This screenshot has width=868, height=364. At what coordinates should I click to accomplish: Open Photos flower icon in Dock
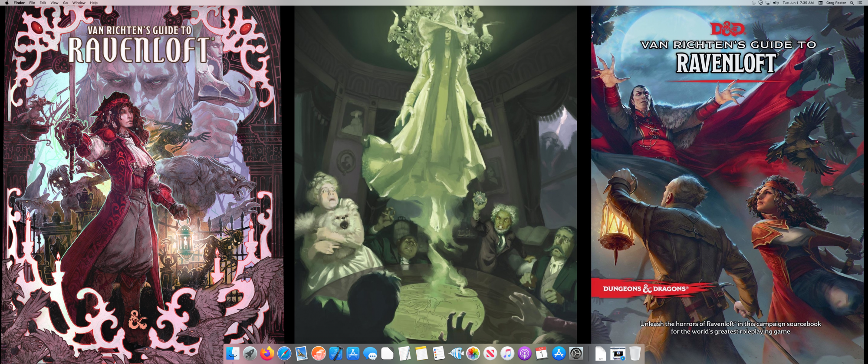[x=473, y=354]
